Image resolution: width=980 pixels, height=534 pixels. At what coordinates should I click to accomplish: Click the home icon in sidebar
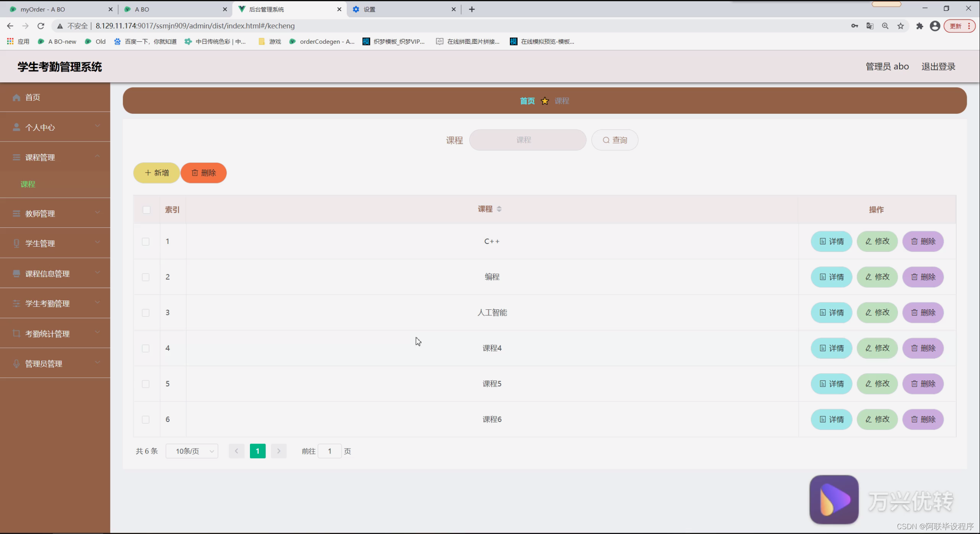[16, 97]
